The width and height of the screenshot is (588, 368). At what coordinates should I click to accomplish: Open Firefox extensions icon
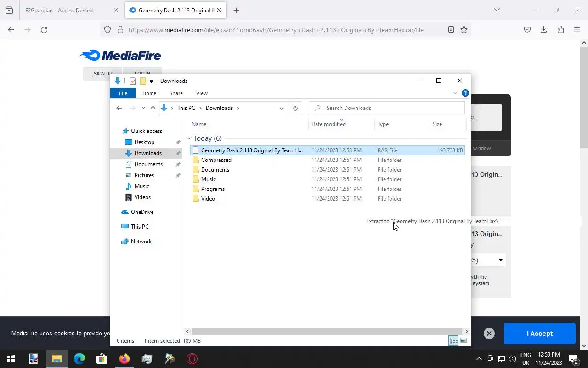560,30
